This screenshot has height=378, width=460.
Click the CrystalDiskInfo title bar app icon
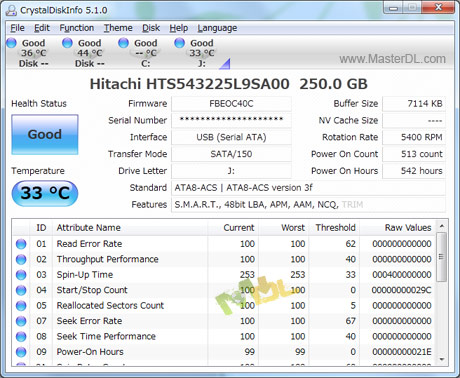pos(11,11)
